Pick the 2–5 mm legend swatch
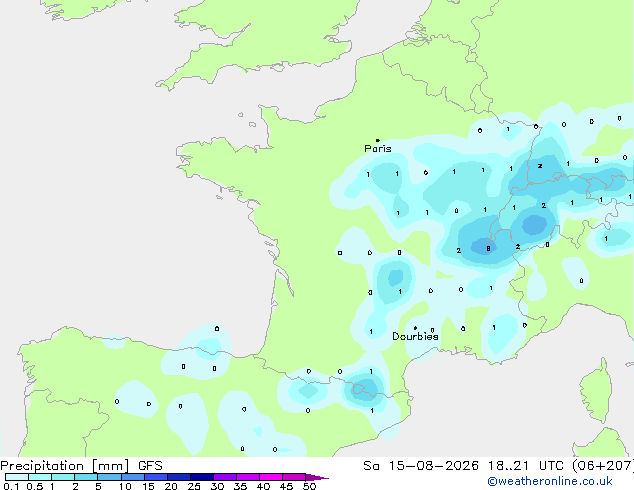The image size is (634, 490). point(86,477)
